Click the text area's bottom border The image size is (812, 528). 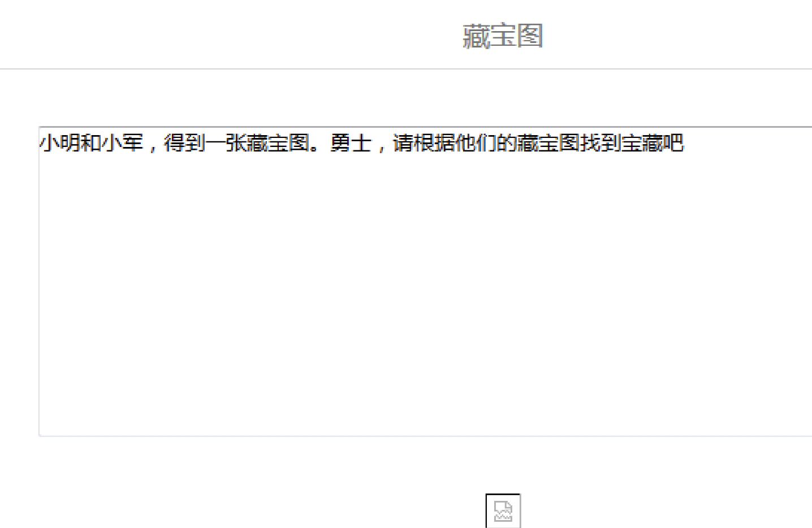[425, 436]
